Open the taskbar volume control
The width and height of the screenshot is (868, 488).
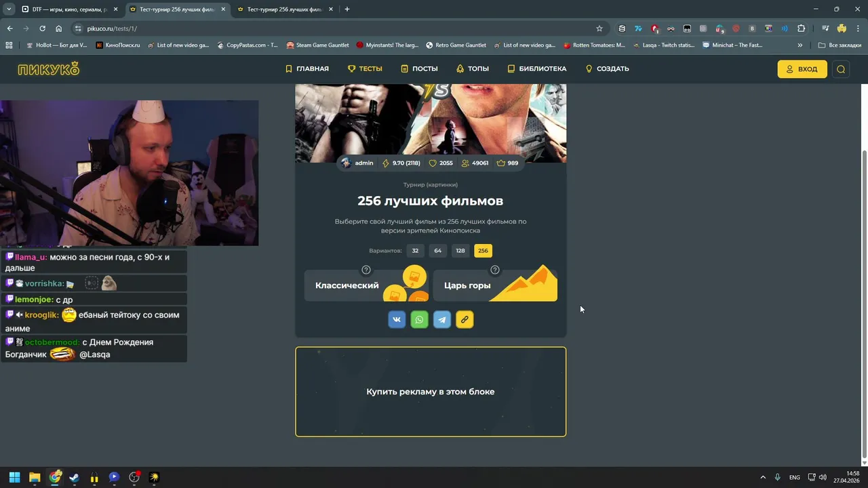[x=823, y=477]
